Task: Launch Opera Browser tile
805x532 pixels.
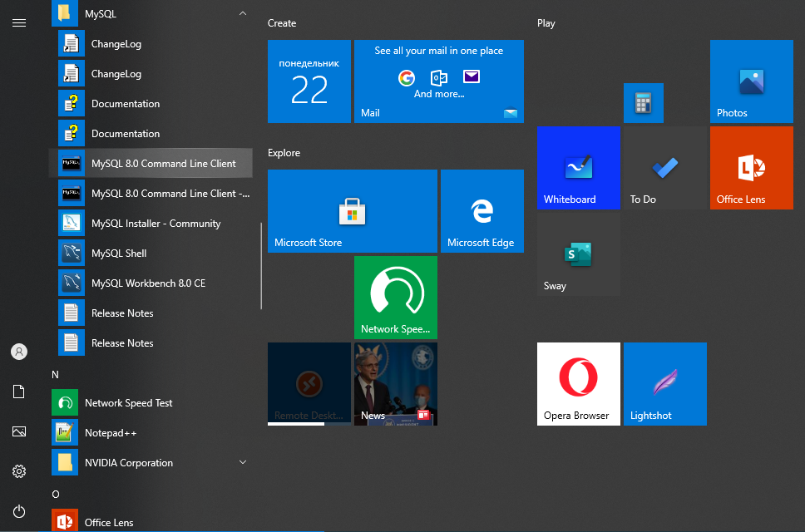Action: tap(578, 383)
